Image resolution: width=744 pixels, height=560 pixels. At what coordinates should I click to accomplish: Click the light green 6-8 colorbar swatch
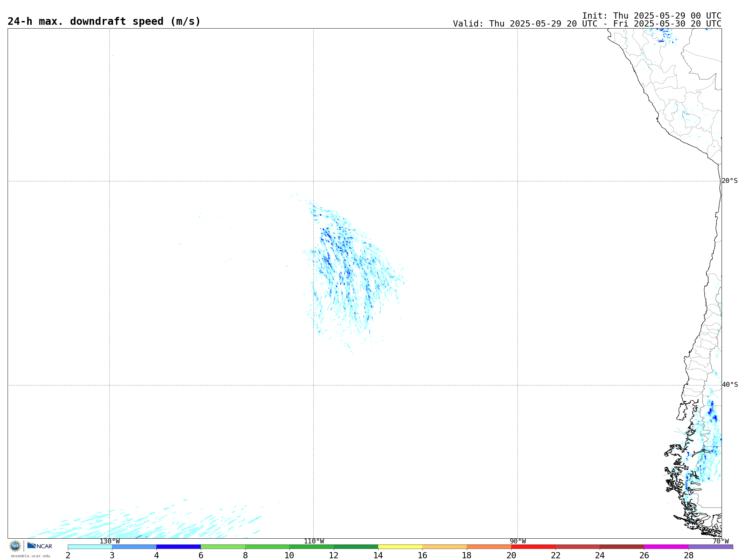tap(223, 547)
